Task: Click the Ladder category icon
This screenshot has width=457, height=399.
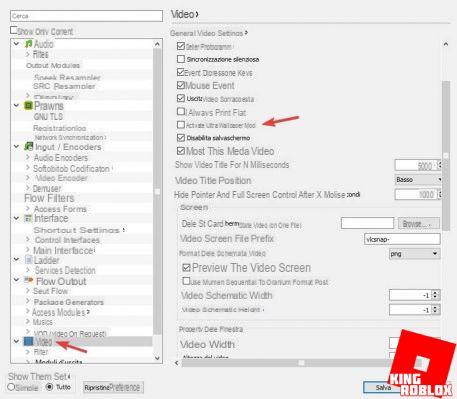Action: coord(29,260)
